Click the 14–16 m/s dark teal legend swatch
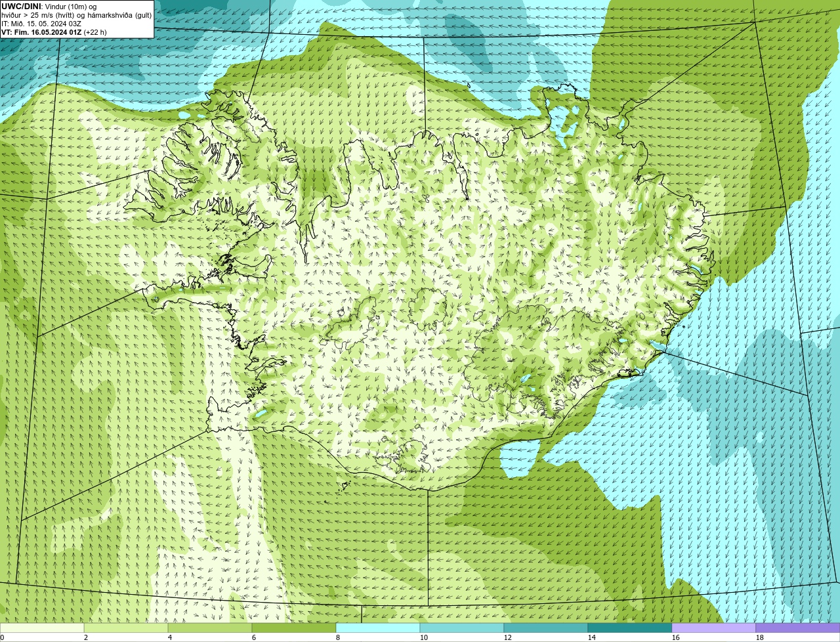 coord(630,628)
